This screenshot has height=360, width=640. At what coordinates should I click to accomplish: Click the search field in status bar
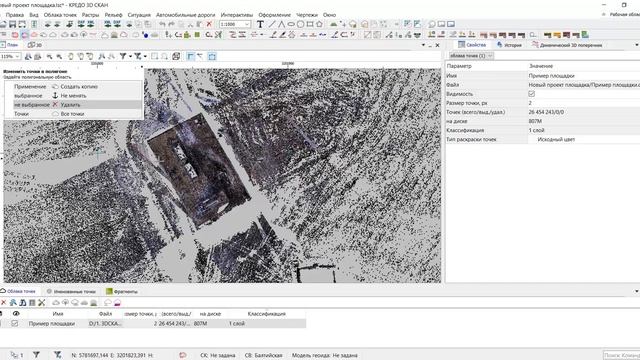click(621, 355)
